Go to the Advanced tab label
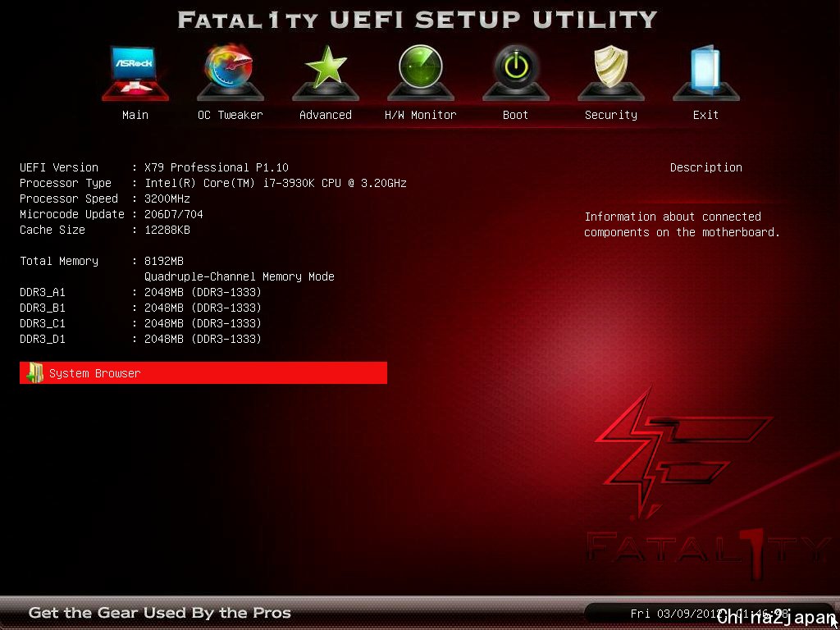This screenshot has height=630, width=840. [x=325, y=115]
